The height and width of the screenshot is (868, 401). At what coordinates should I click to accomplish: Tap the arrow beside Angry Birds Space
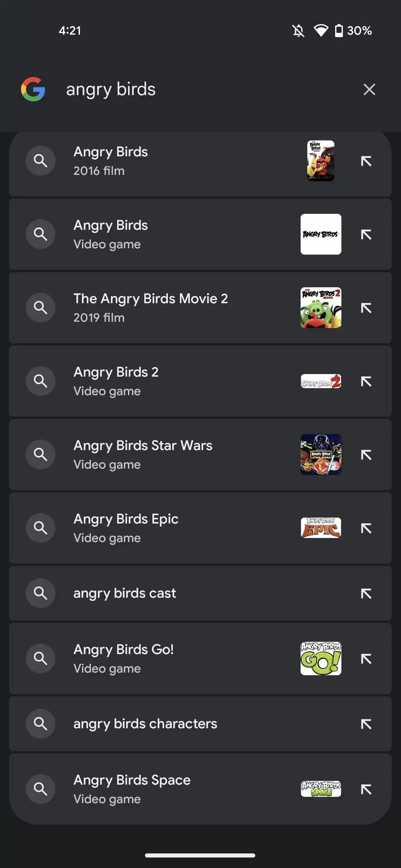pyautogui.click(x=366, y=789)
